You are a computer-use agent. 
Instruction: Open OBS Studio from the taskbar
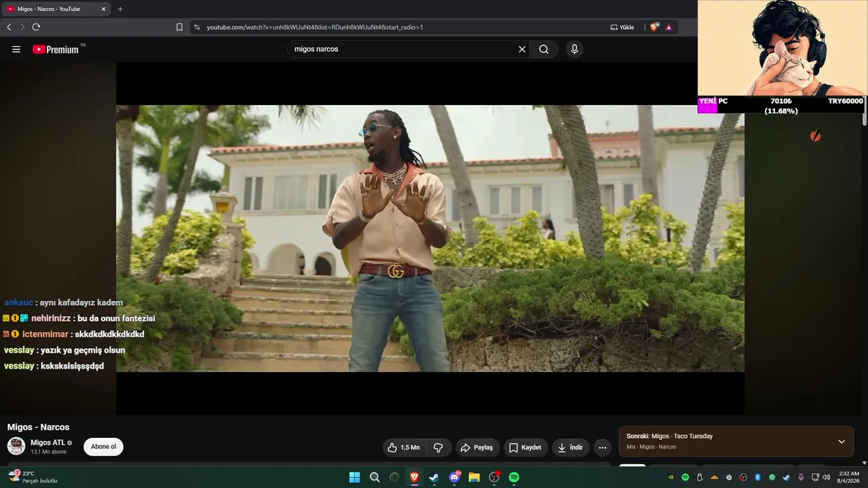pyautogui.click(x=494, y=477)
